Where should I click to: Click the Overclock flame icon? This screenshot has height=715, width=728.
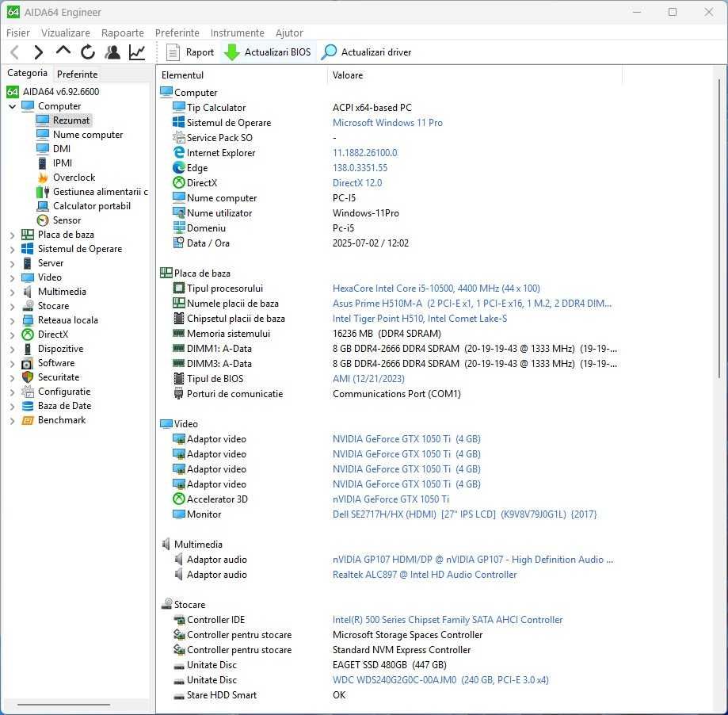tap(43, 178)
